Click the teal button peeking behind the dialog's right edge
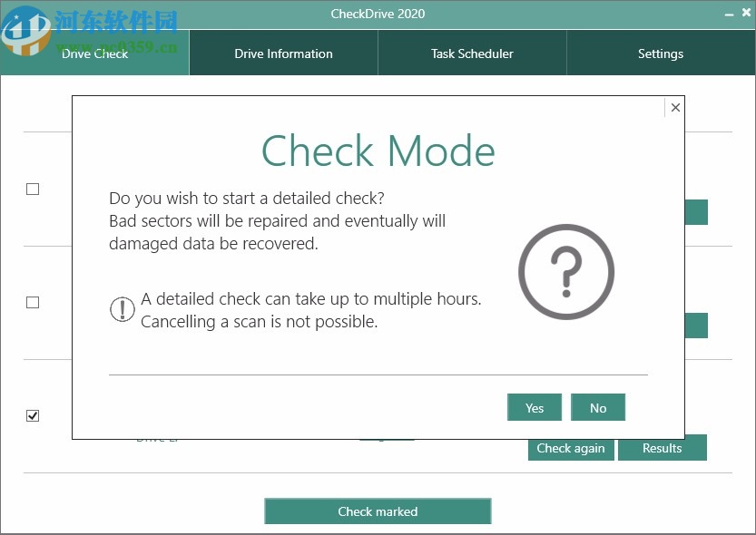The image size is (756, 535). (x=697, y=211)
